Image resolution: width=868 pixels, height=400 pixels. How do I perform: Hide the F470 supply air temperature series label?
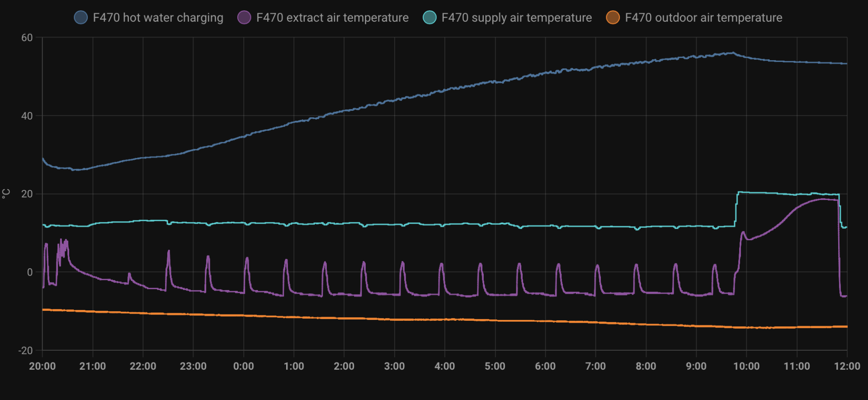pyautogui.click(x=516, y=18)
